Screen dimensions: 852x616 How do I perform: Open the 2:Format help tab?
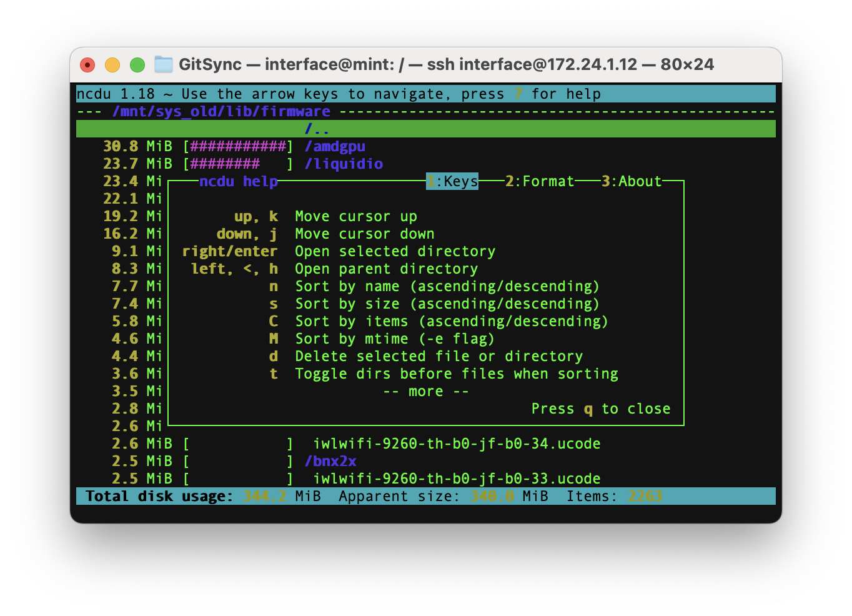point(540,181)
